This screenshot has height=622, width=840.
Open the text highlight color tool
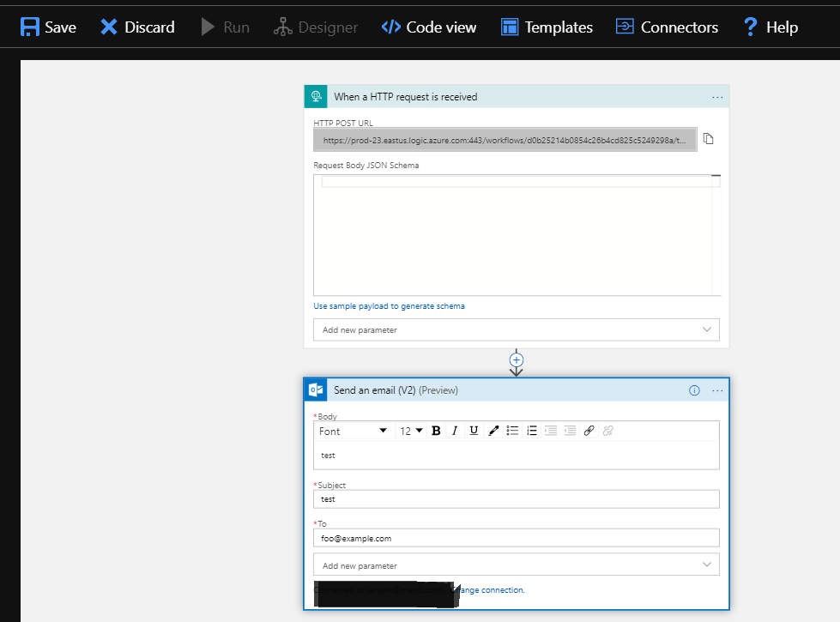pyautogui.click(x=493, y=431)
